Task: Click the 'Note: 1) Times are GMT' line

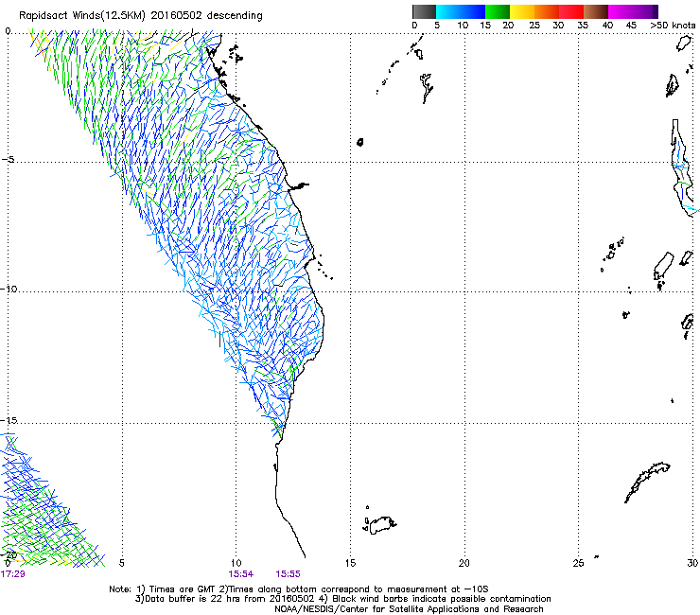Action: click(299, 589)
